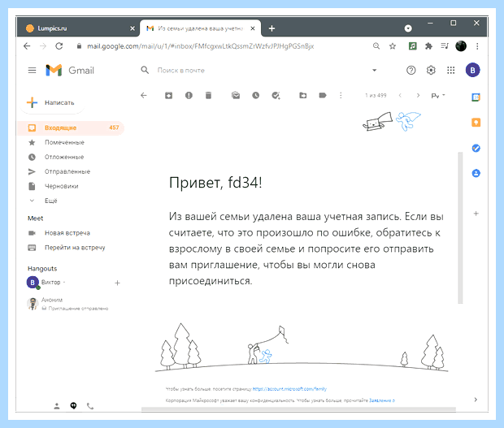This screenshot has height=428, width=504.
Task: Delete this email with trash icon
Action: pos(208,95)
